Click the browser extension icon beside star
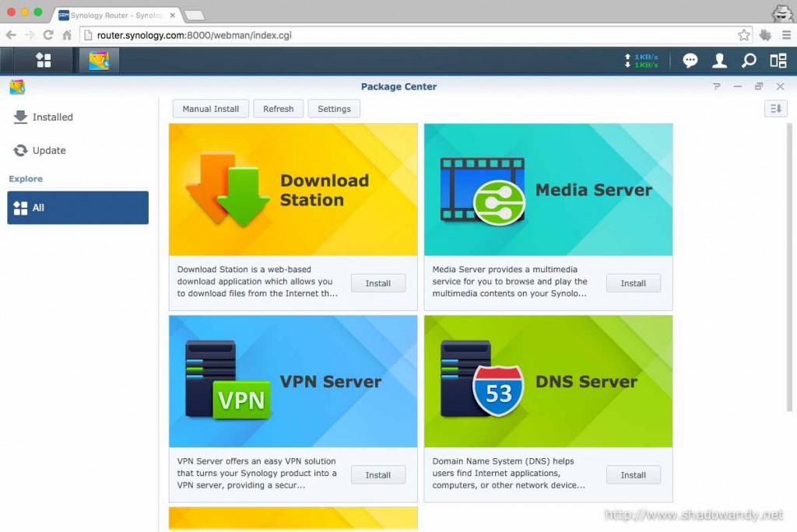797x532 pixels. (x=765, y=35)
